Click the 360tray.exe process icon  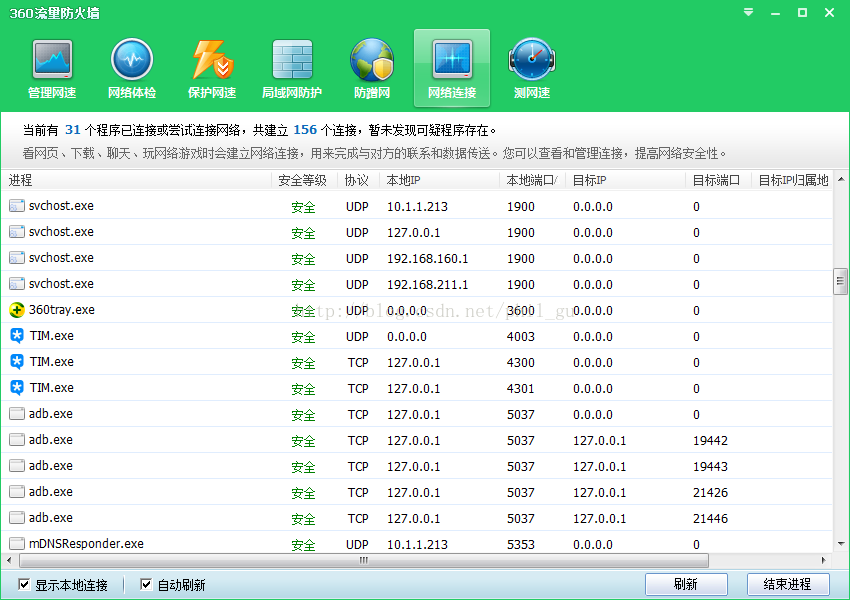click(x=17, y=310)
